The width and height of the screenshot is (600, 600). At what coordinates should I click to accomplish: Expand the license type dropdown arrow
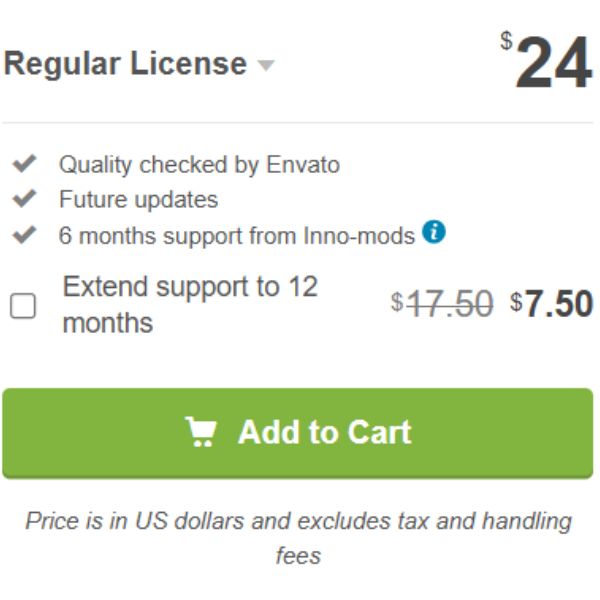(x=266, y=65)
